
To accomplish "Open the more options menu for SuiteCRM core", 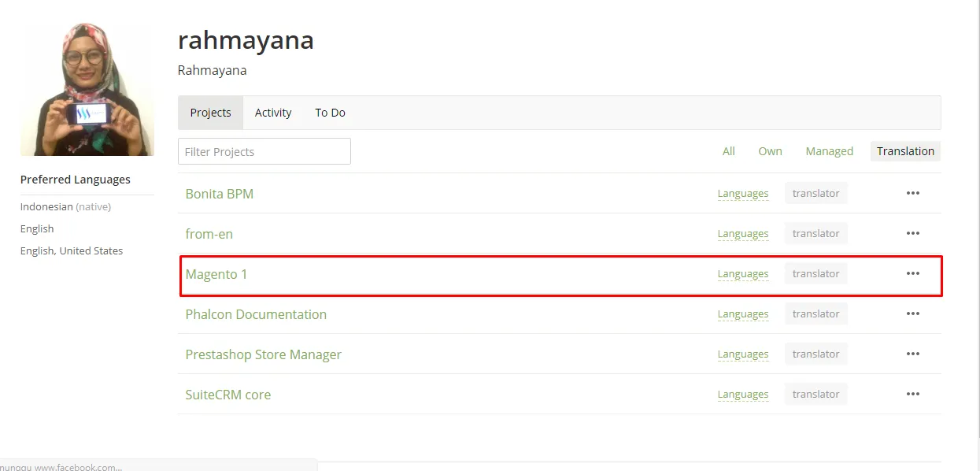I will click(x=912, y=394).
